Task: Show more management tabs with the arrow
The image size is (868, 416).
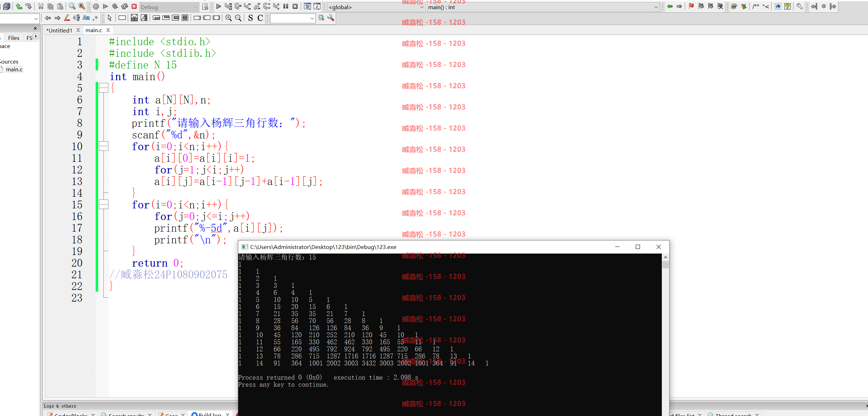Action: (x=36, y=36)
